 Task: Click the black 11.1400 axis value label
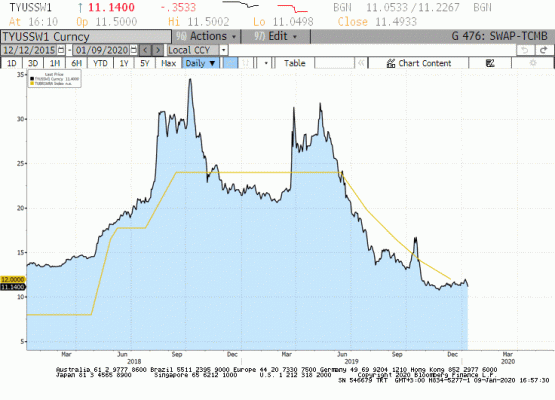click(x=13, y=287)
